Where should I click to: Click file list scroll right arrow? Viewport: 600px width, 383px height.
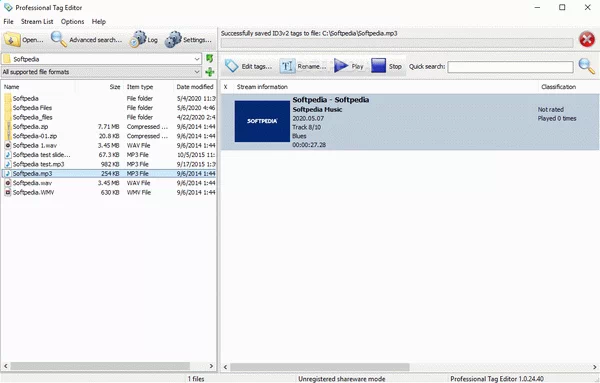(211, 366)
